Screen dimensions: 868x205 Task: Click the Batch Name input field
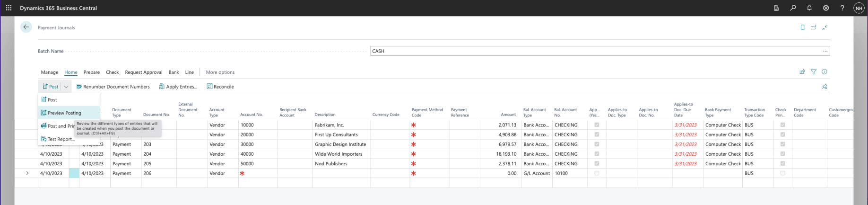(596, 51)
